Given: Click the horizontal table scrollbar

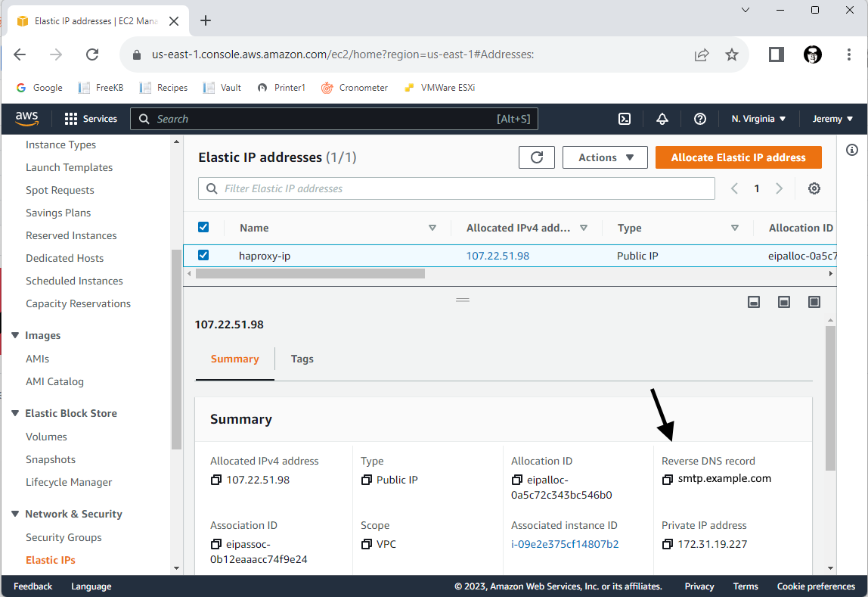Looking at the screenshot, I should pyautogui.click(x=310, y=274).
